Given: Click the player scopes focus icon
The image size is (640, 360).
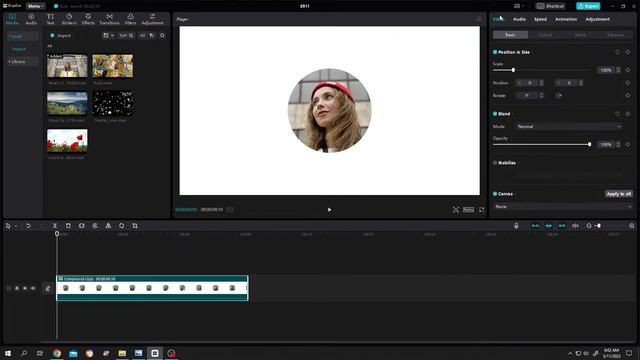Looking at the screenshot, I should coord(456,210).
